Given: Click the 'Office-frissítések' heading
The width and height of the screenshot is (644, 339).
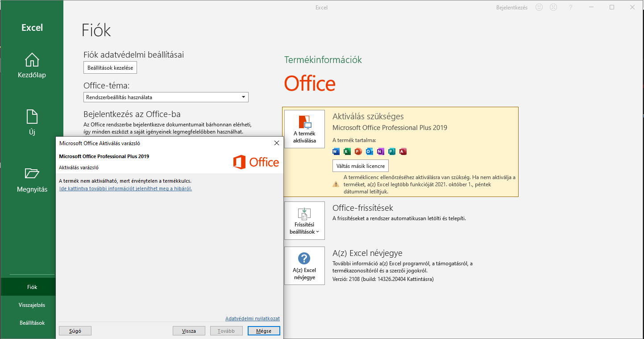Looking at the screenshot, I should click(x=363, y=208).
